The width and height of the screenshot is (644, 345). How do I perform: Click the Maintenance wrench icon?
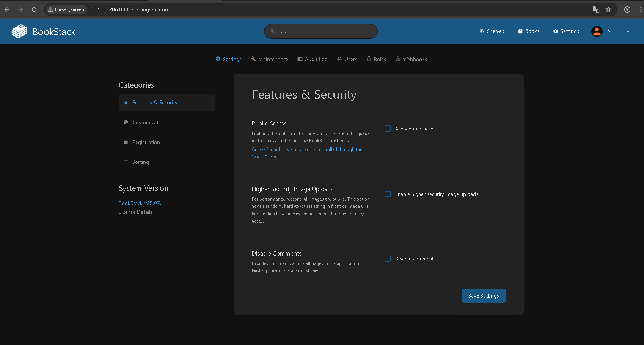click(x=253, y=59)
